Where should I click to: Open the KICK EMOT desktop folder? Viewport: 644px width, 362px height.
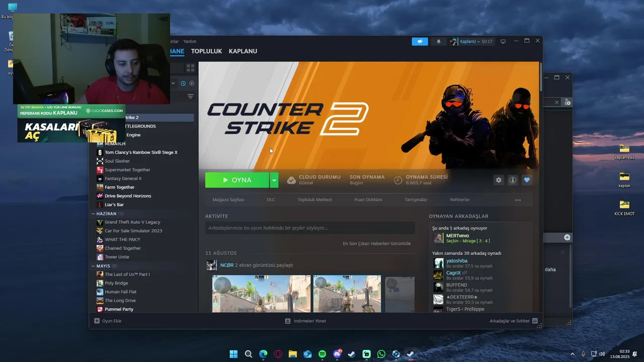pyautogui.click(x=624, y=208)
